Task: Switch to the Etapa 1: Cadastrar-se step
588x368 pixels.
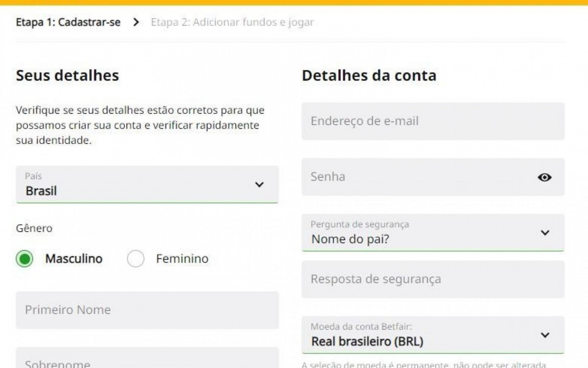Action: 68,22
